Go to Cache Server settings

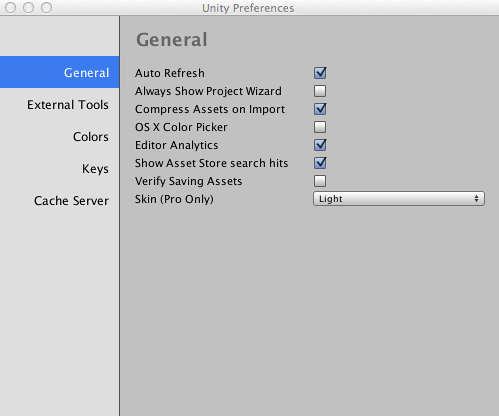59,201
